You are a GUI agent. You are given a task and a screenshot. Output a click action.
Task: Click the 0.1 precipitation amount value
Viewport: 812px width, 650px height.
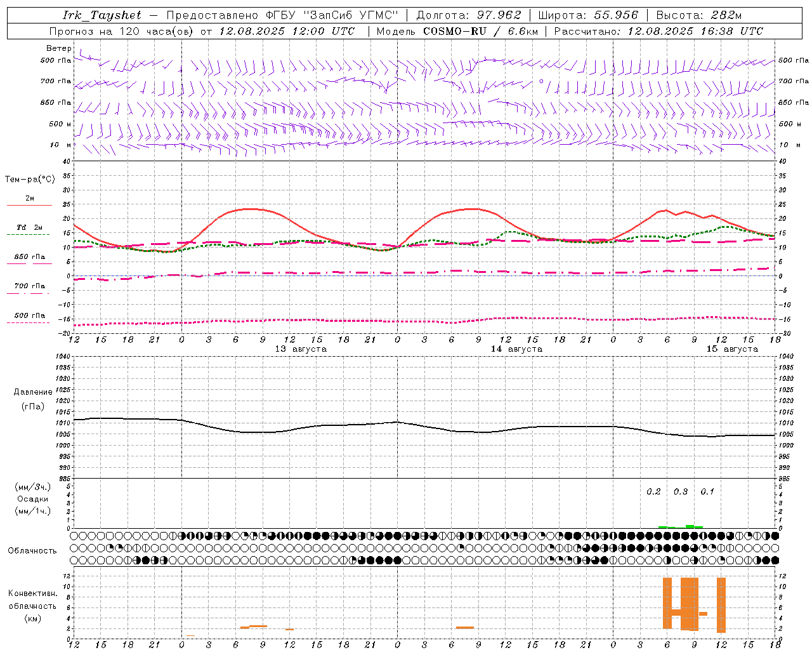pyautogui.click(x=707, y=492)
